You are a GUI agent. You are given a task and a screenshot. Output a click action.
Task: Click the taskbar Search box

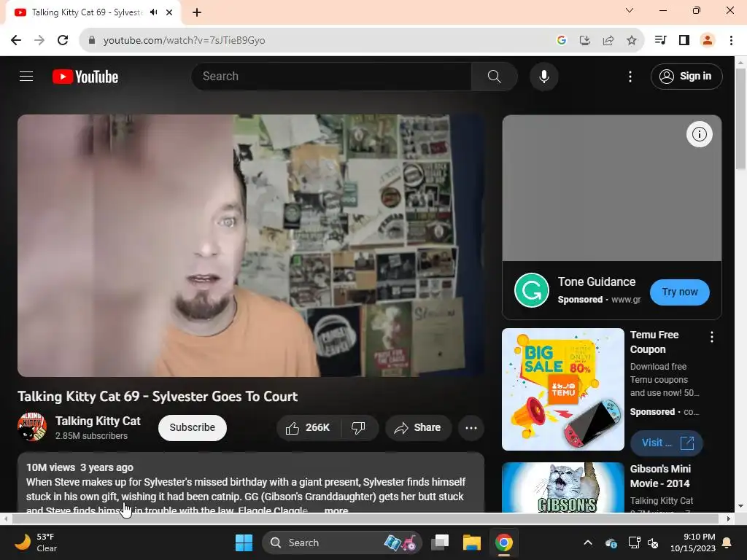[x=341, y=542]
